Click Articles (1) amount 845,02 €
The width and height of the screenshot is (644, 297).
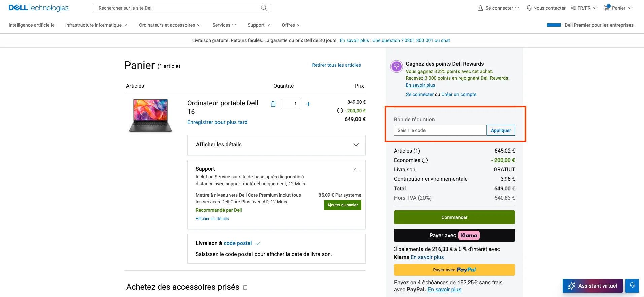pos(505,151)
